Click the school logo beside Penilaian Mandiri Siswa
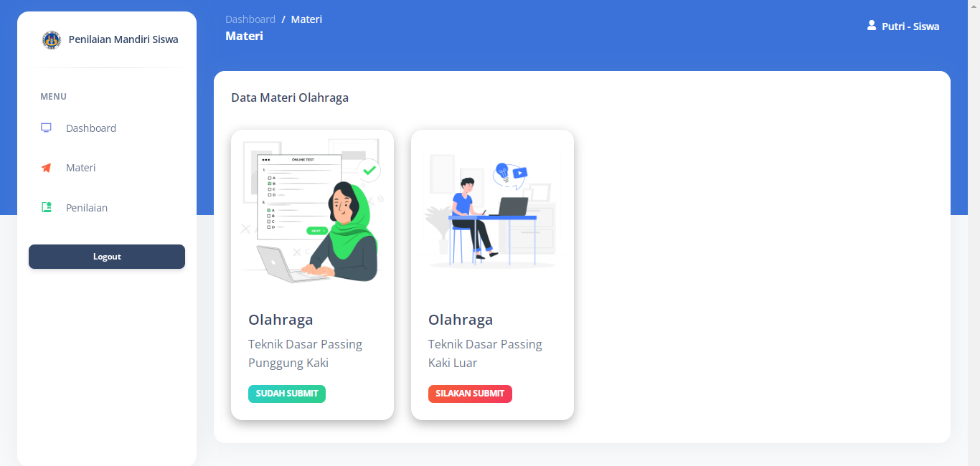Screen dimensions: 980x466 point(51,39)
